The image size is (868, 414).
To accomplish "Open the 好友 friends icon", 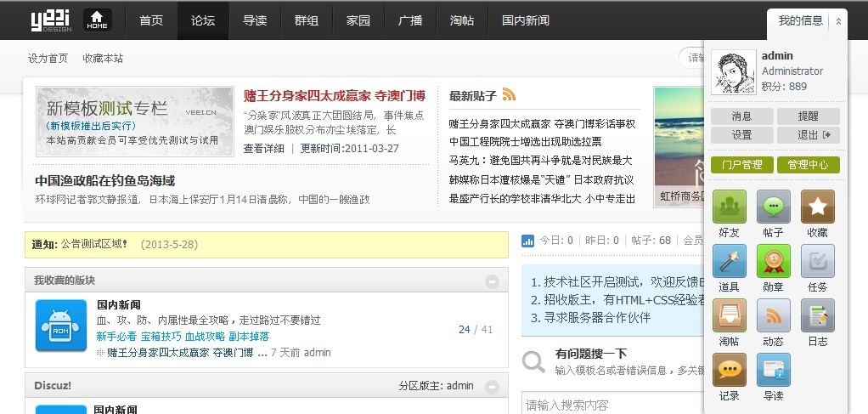I will (729, 207).
